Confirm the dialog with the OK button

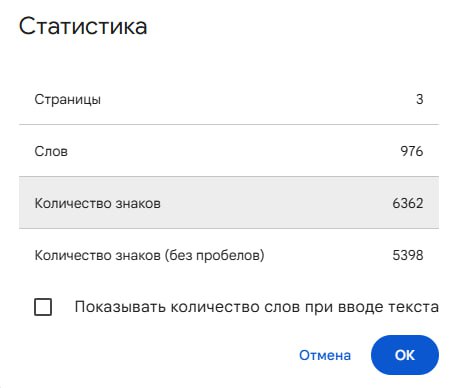point(405,355)
